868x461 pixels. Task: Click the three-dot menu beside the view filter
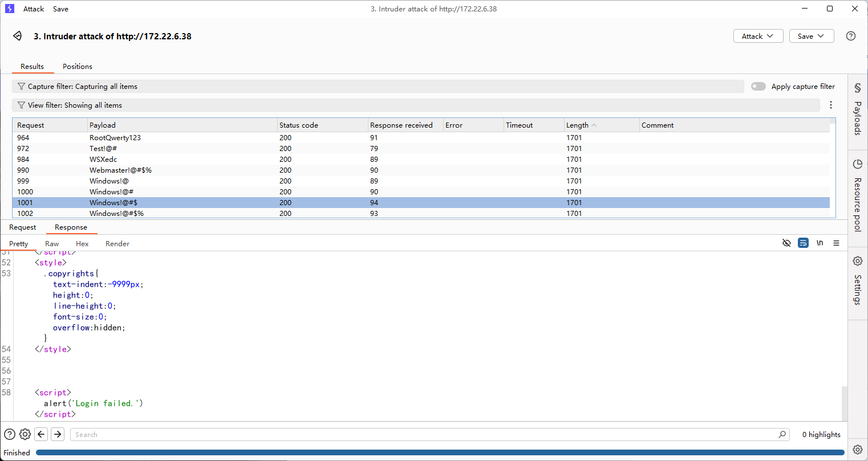tap(830, 105)
